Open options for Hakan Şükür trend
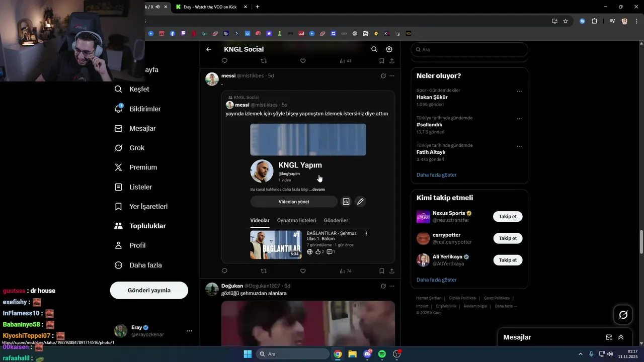 point(519,92)
